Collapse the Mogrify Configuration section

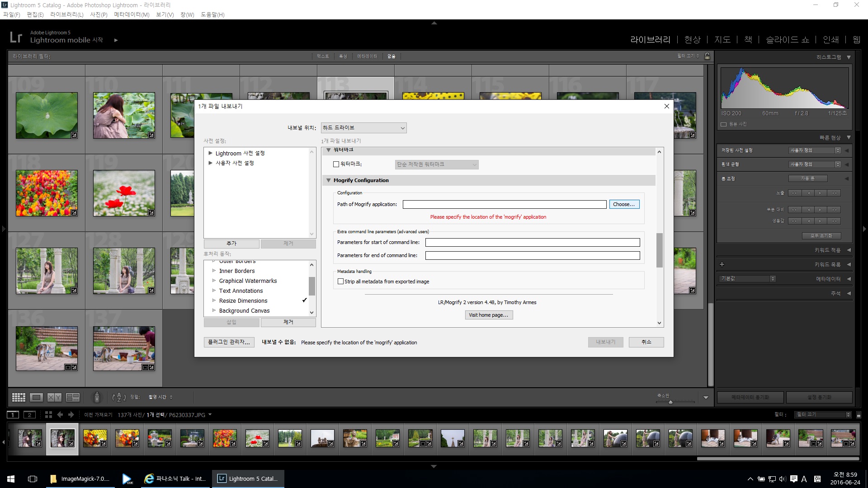[329, 180]
